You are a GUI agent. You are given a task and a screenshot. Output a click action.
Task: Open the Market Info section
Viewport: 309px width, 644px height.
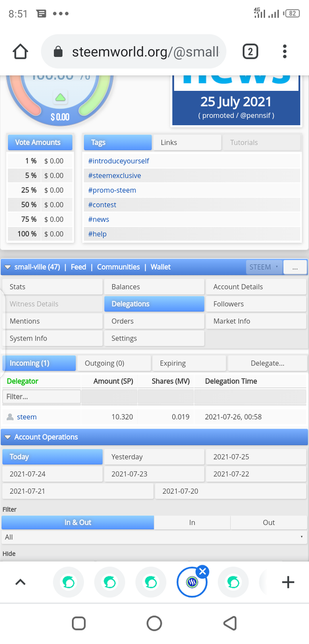[256, 321]
